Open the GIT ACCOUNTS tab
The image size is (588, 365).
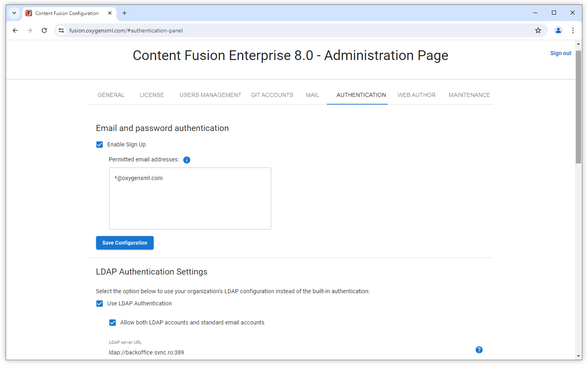272,95
